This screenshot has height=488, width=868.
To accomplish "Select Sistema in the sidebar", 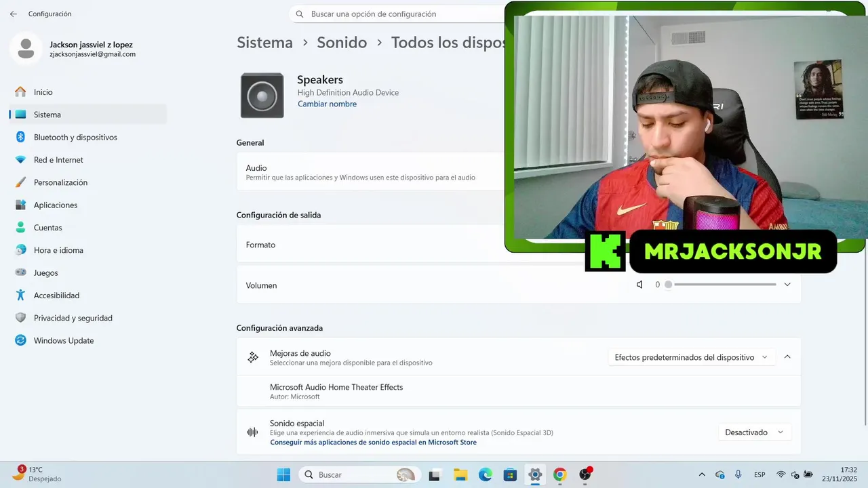I will 88,115.
